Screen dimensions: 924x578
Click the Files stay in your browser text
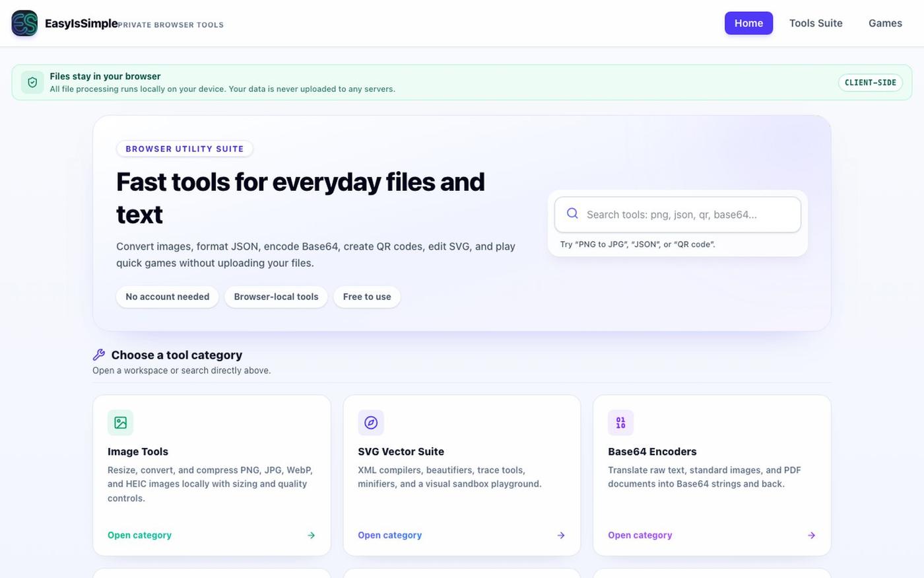coord(105,77)
